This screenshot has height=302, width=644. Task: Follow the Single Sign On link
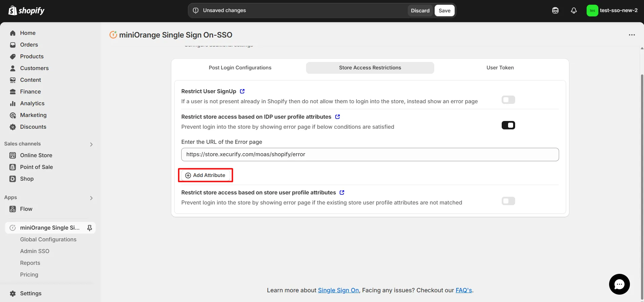pos(338,290)
